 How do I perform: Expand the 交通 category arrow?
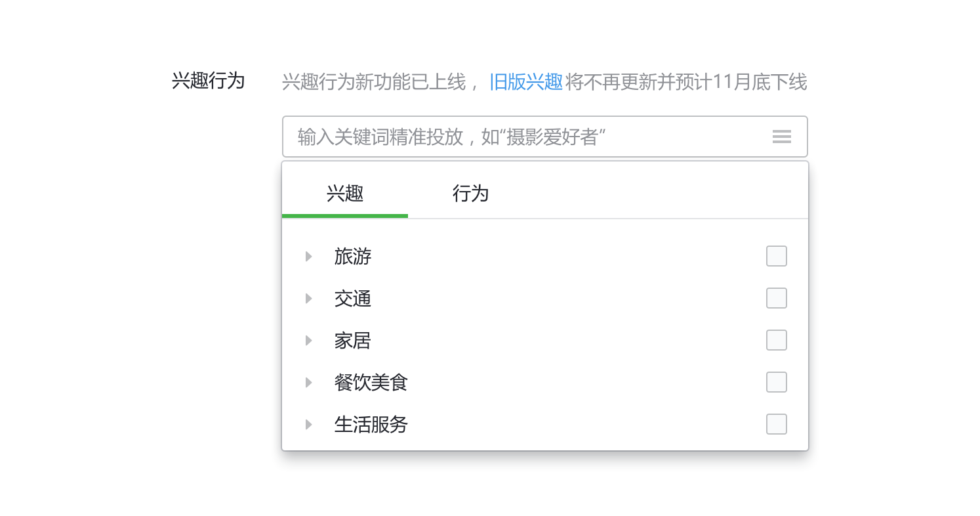pyautogui.click(x=308, y=298)
